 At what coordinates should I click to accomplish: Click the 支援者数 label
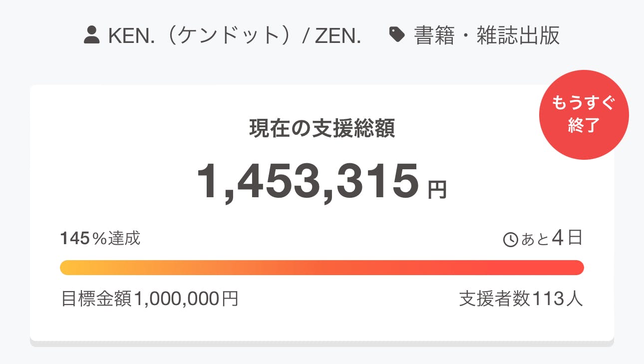click(494, 299)
